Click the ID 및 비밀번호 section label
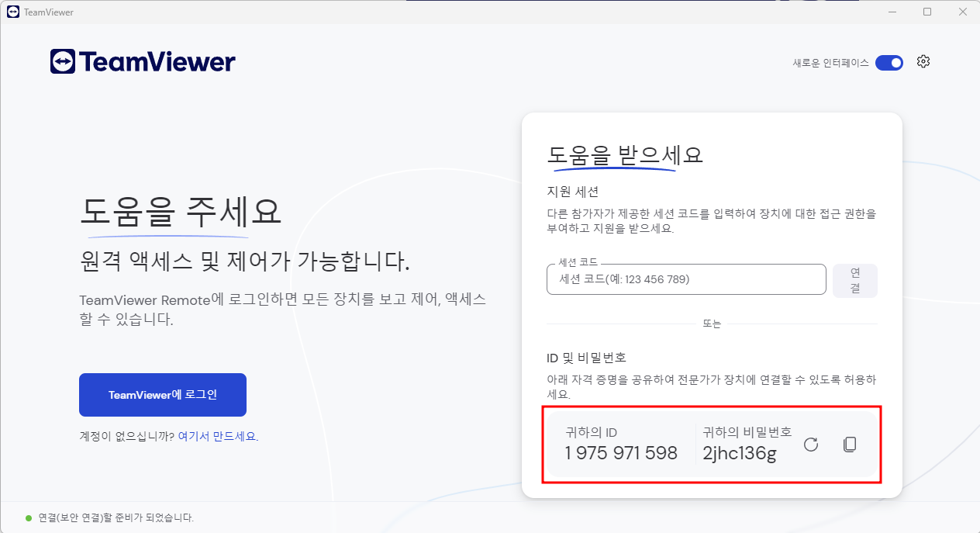Viewport: 980px width, 533px height. (587, 357)
